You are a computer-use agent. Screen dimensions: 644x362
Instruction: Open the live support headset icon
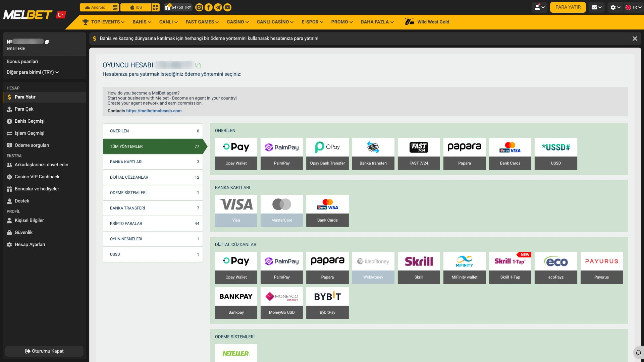(x=639, y=353)
